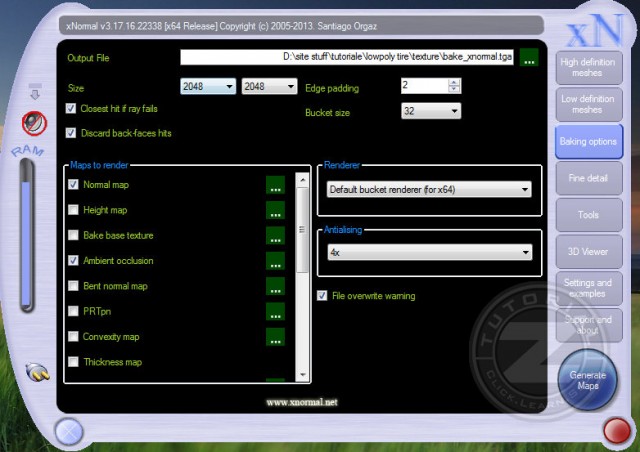Enable the Height map checkbox
This screenshot has height=452, width=640.
pyautogui.click(x=73, y=210)
